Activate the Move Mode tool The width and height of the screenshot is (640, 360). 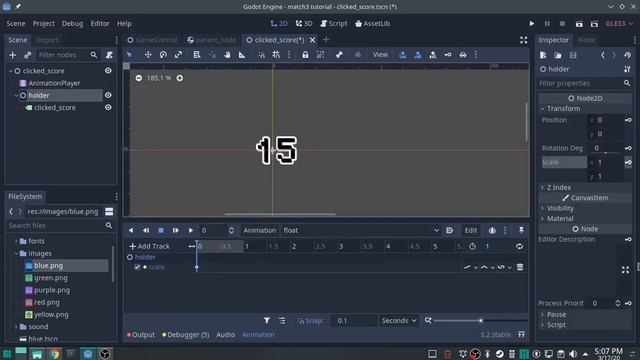click(148, 55)
